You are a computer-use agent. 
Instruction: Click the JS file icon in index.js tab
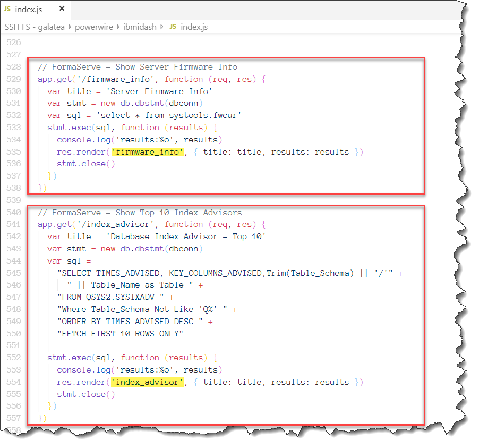coord(7,10)
